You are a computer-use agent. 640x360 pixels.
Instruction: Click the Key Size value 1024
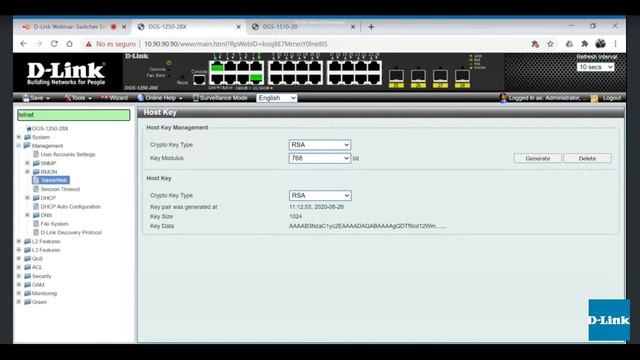(296, 216)
